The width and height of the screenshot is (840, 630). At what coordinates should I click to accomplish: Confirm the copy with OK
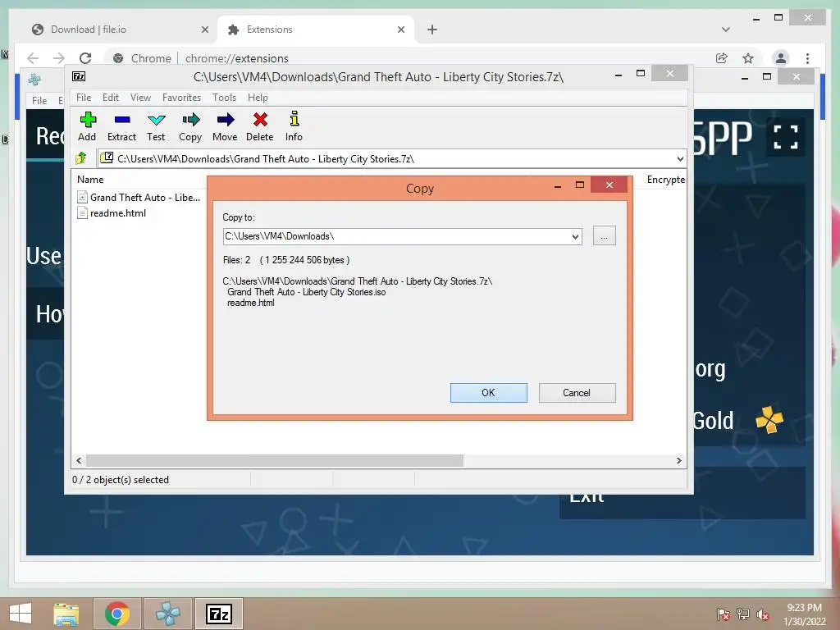[489, 393]
